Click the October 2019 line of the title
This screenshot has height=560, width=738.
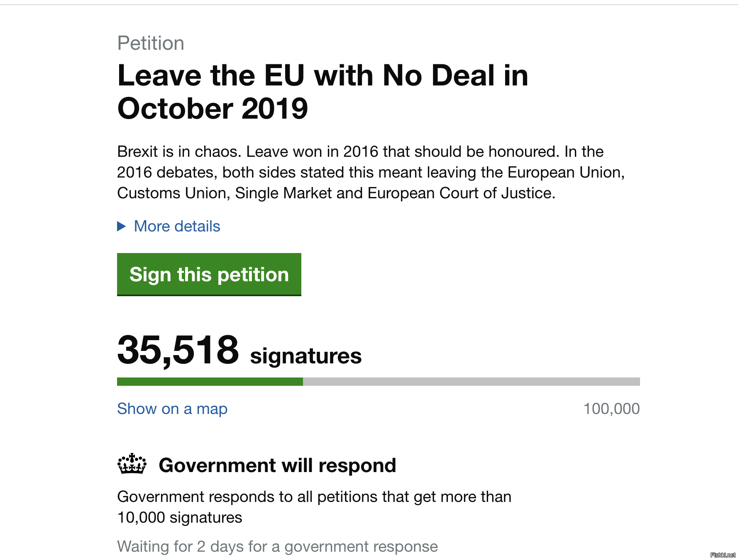click(x=213, y=109)
